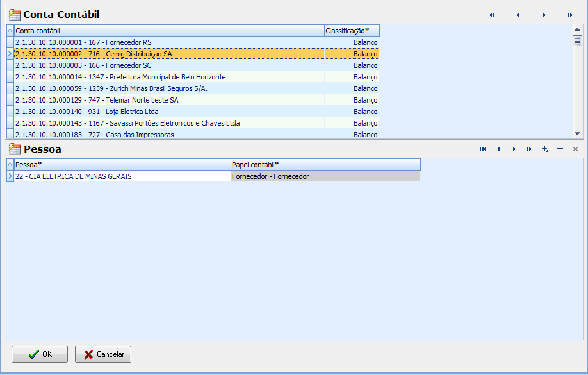Go to next record in Pessoa navigator

click(514, 149)
